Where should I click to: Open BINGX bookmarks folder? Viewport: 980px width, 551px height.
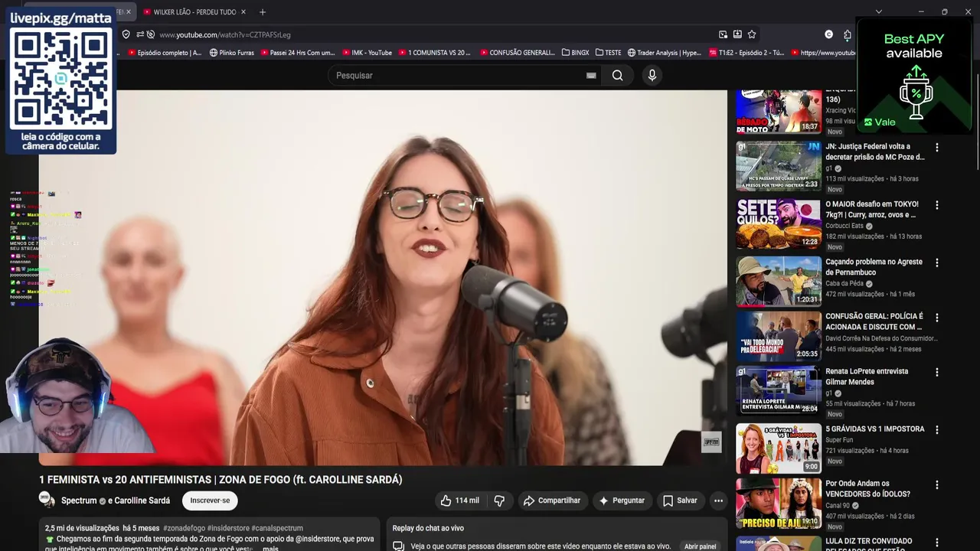pos(575,53)
